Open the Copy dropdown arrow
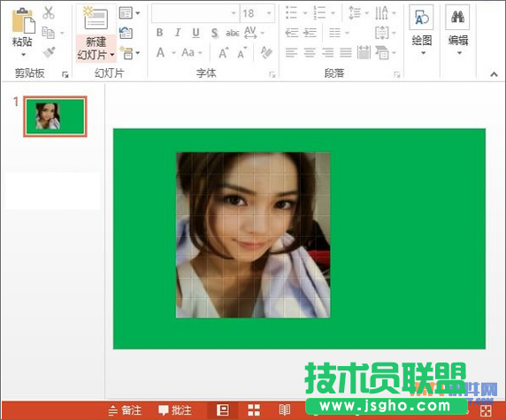The image size is (506, 420). (62, 33)
